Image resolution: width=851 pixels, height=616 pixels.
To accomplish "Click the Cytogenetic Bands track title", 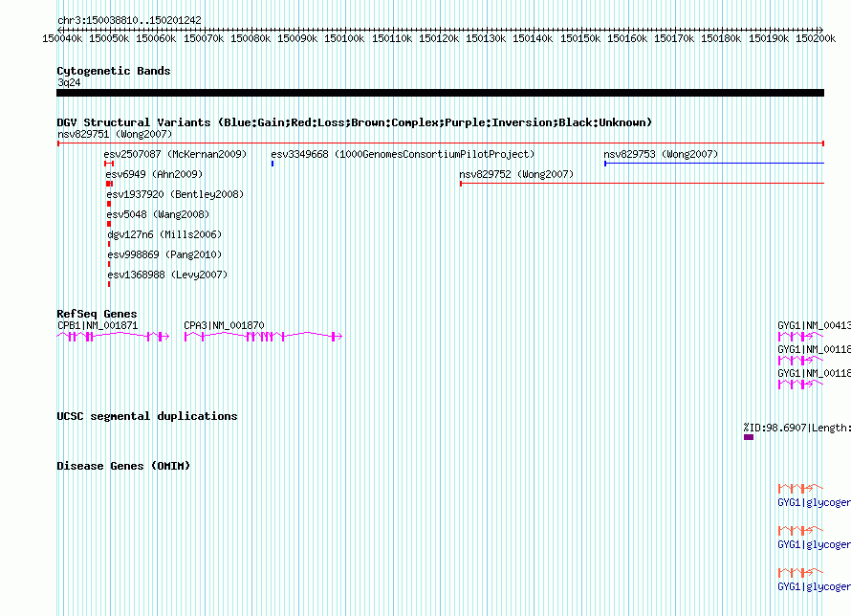I will coord(114,71).
